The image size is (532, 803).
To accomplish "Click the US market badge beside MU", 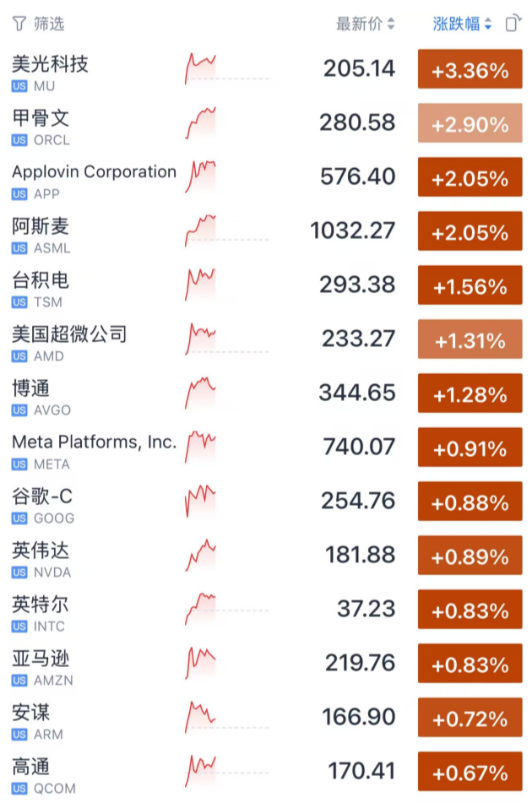I will pos(19,86).
